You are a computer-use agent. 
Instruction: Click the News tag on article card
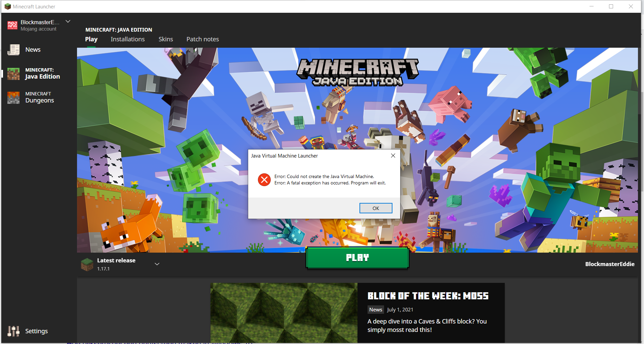376,310
